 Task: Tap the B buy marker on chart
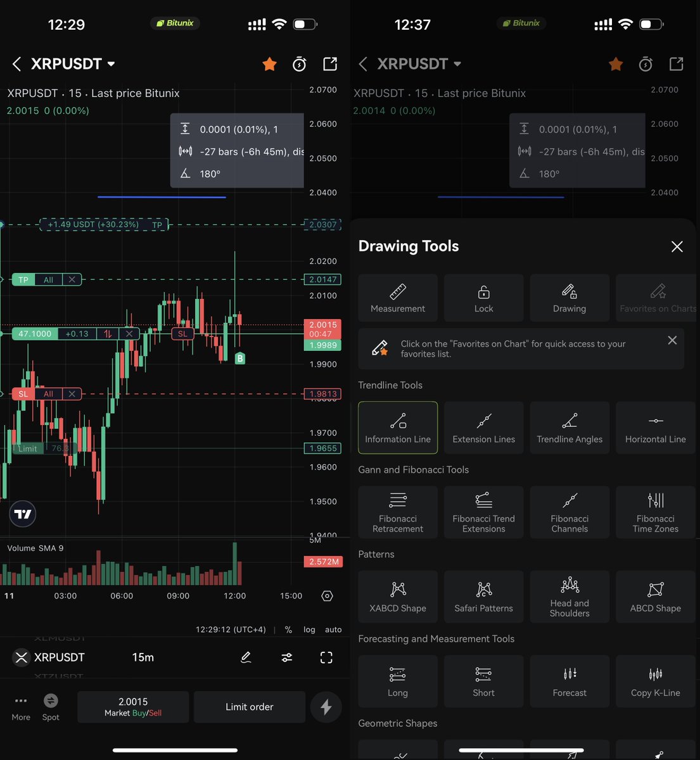point(240,358)
